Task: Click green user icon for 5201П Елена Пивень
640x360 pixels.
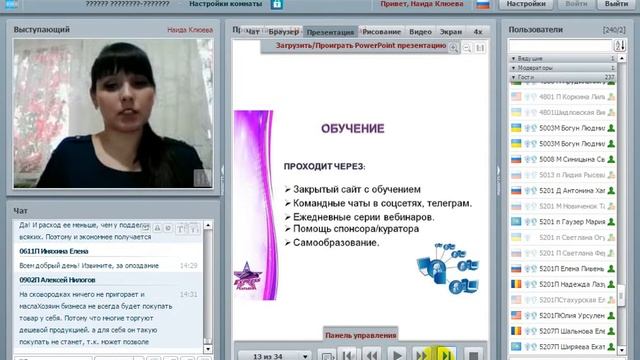Action: point(611,269)
